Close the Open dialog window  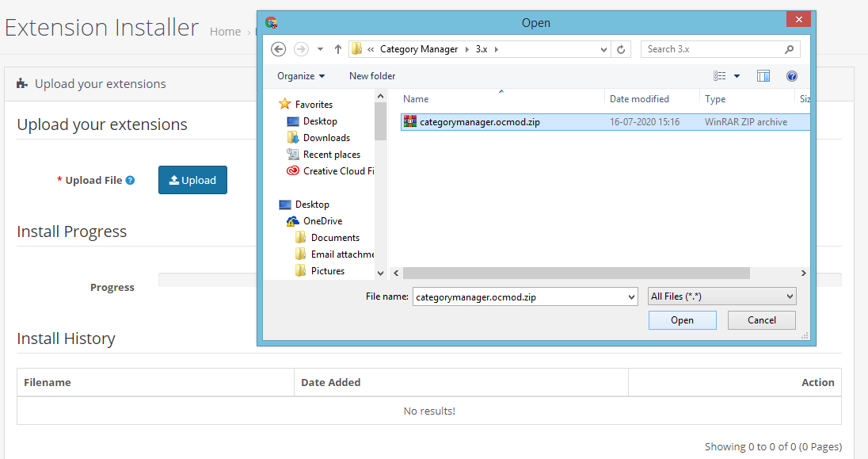[x=798, y=19]
